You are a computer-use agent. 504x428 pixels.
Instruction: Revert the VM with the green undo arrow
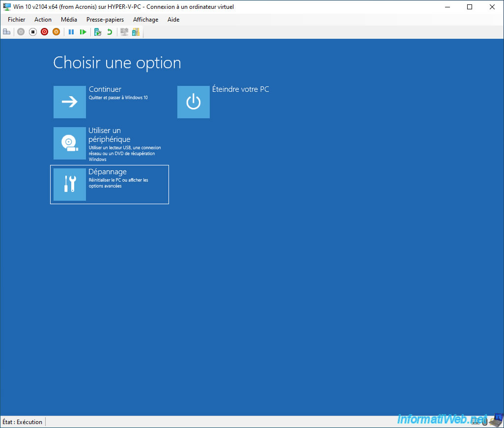pyautogui.click(x=110, y=32)
